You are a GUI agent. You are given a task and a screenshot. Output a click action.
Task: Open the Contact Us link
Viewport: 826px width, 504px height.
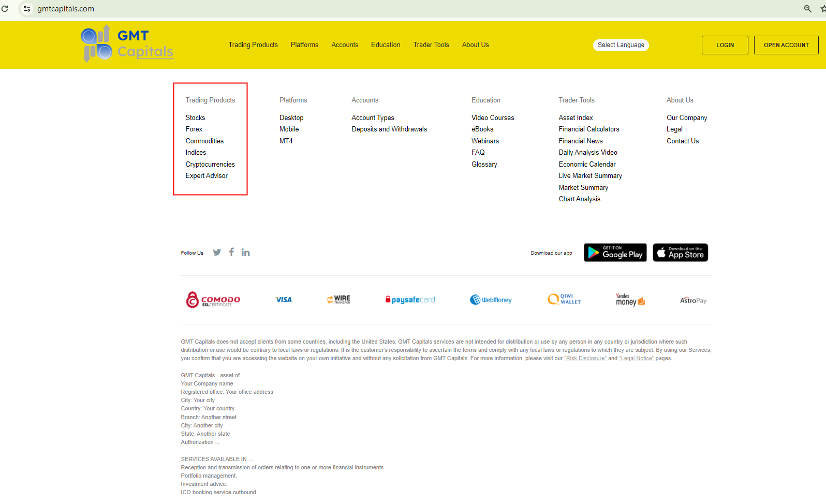(x=683, y=141)
